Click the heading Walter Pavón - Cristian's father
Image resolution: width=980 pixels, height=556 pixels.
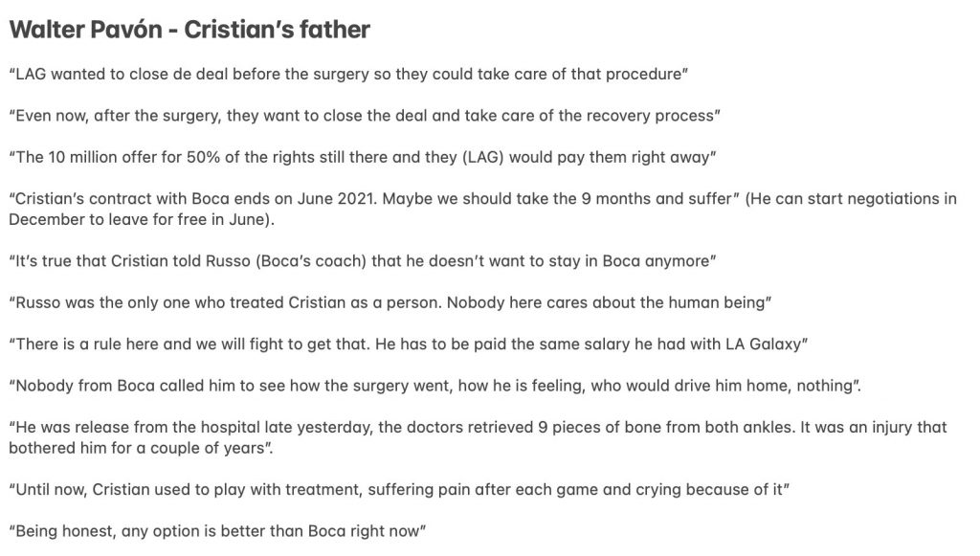(x=189, y=30)
